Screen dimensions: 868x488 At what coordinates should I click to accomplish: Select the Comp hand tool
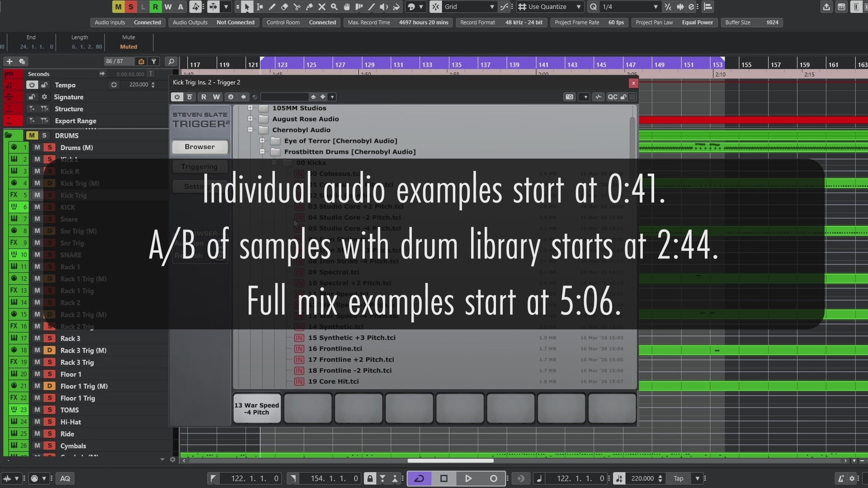click(x=347, y=7)
